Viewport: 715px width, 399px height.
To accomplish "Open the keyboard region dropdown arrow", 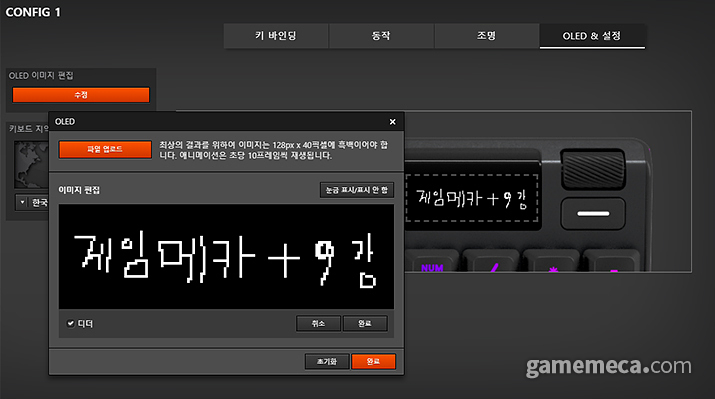I will pyautogui.click(x=22, y=202).
